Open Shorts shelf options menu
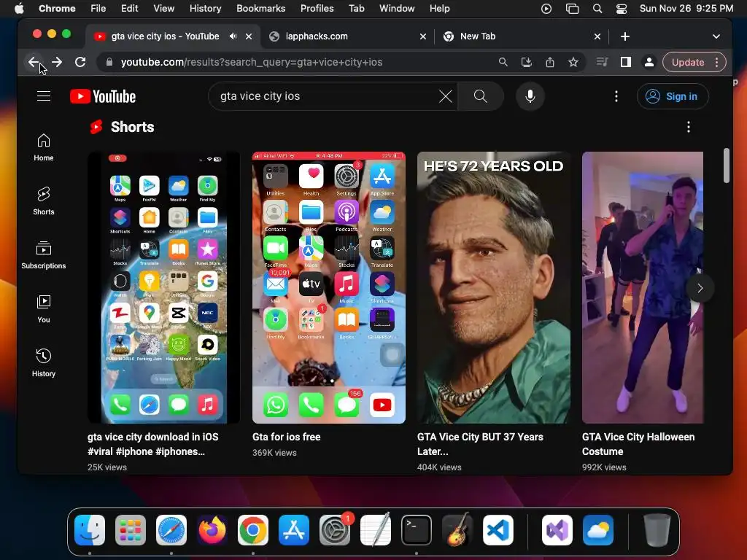 point(689,127)
